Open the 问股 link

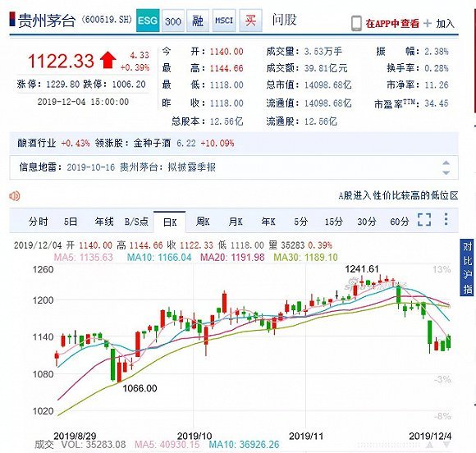[284, 20]
